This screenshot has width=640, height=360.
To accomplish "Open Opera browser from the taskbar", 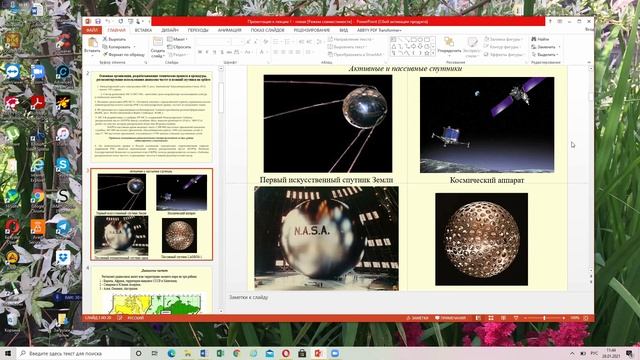I will [286, 353].
